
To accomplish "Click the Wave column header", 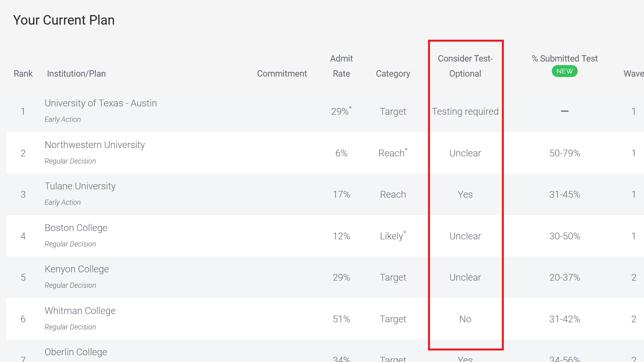I will (633, 74).
